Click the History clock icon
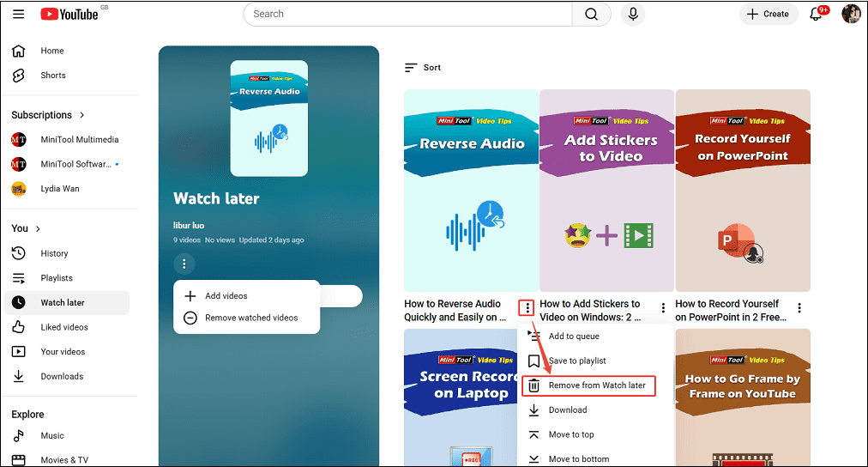This screenshot has height=467, width=868. pos(18,253)
